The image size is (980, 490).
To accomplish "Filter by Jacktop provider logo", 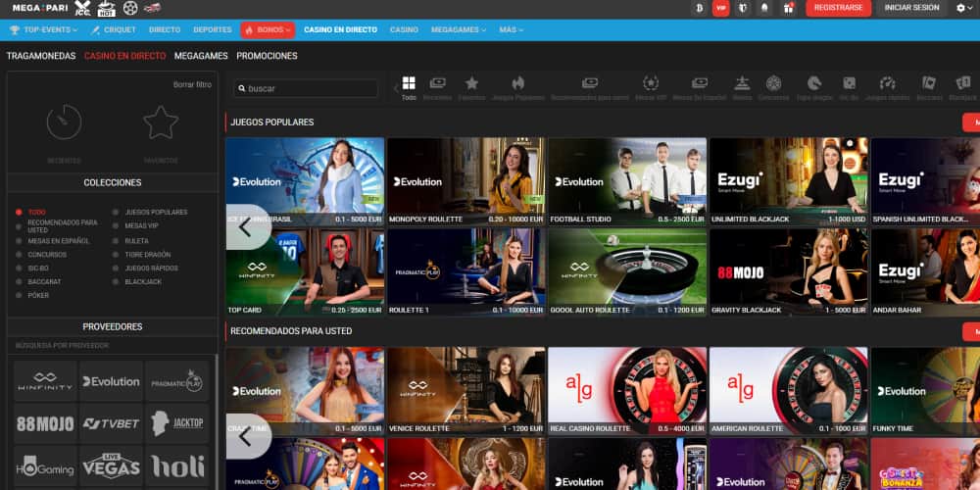I will click(x=176, y=423).
